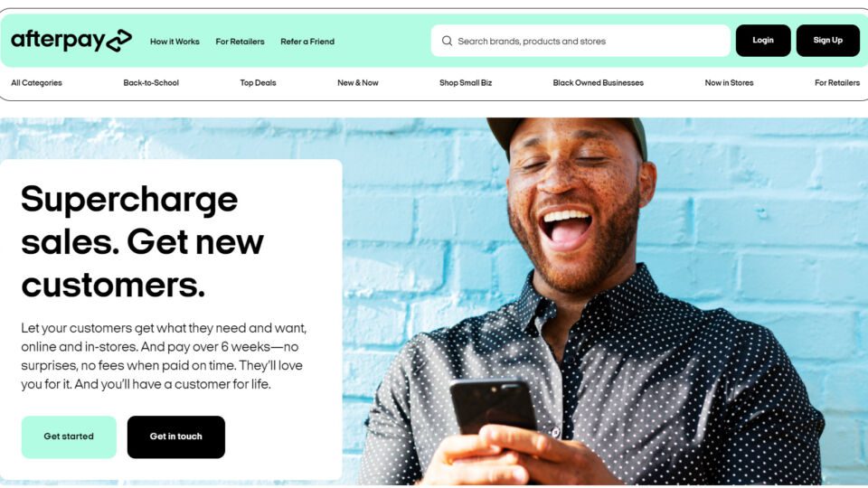Select New & Now tab
Image resolution: width=868 pixels, height=488 pixels.
(358, 83)
